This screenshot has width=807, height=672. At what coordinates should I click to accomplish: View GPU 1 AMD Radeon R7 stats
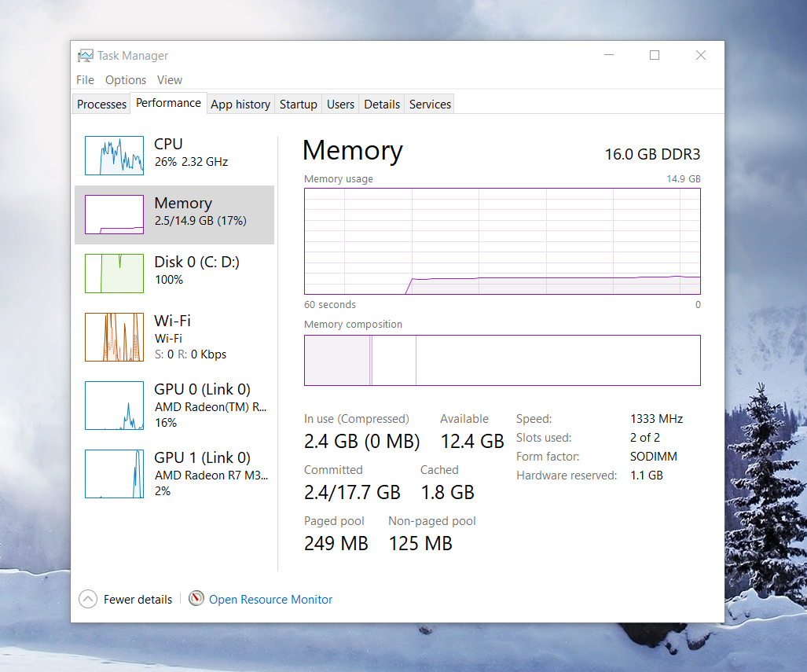pyautogui.click(x=114, y=473)
